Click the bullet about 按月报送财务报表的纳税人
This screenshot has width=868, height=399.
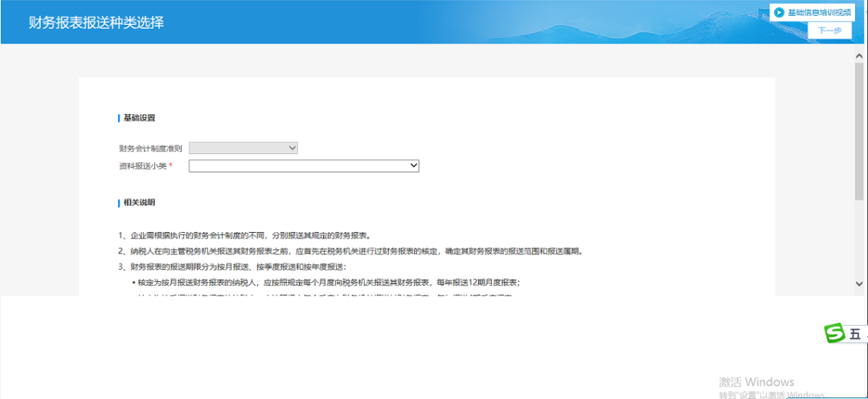click(x=326, y=283)
